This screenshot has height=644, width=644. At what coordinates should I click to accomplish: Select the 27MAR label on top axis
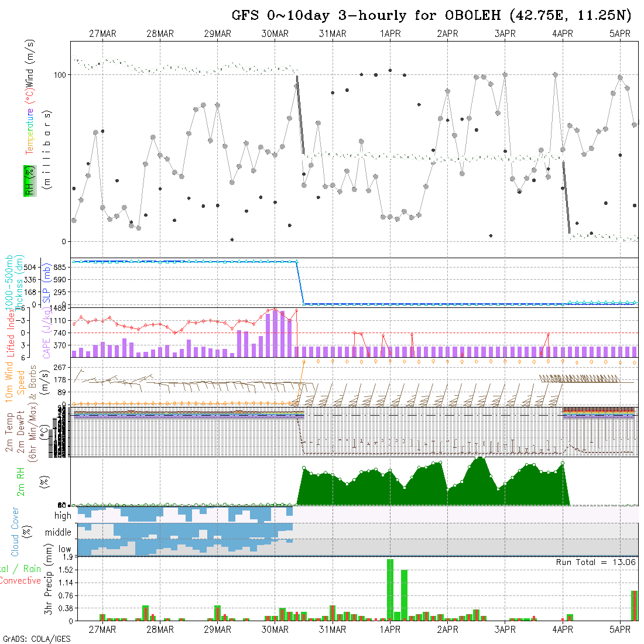click(x=102, y=34)
